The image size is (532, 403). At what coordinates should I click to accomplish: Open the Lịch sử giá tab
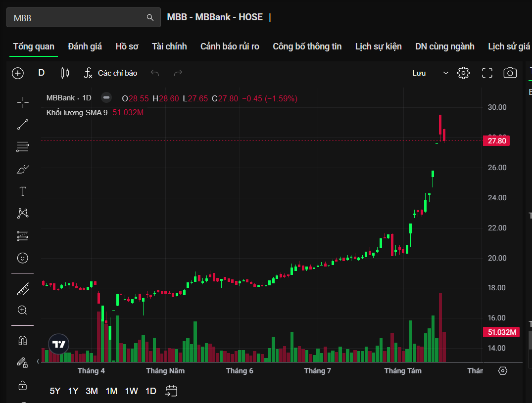[509, 46]
